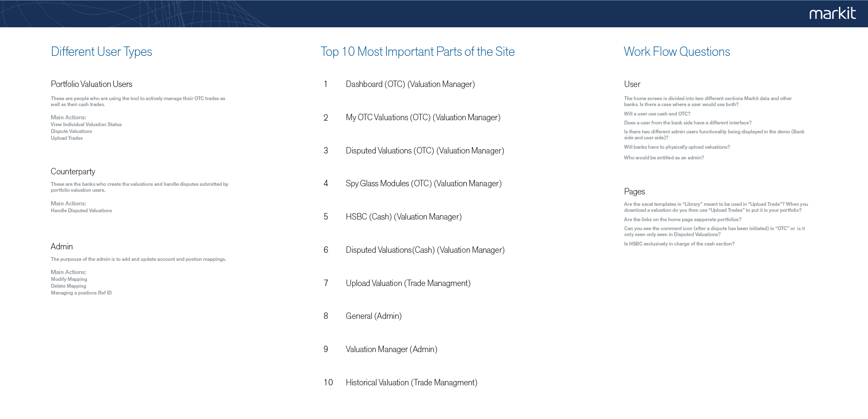Click the markit logo in header
The width and height of the screenshot is (868, 419).
pyautogui.click(x=832, y=13)
